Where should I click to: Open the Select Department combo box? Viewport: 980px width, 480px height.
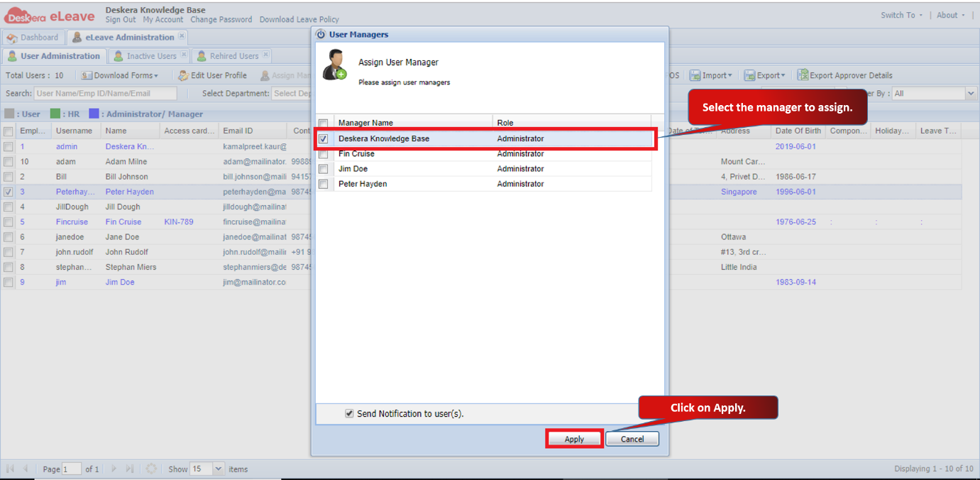[292, 93]
